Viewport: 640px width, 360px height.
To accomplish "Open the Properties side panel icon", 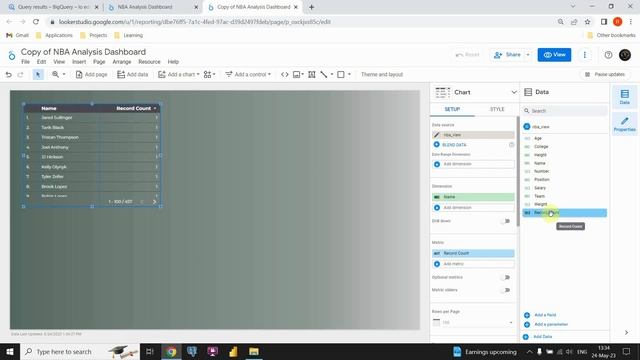I will coord(624,124).
